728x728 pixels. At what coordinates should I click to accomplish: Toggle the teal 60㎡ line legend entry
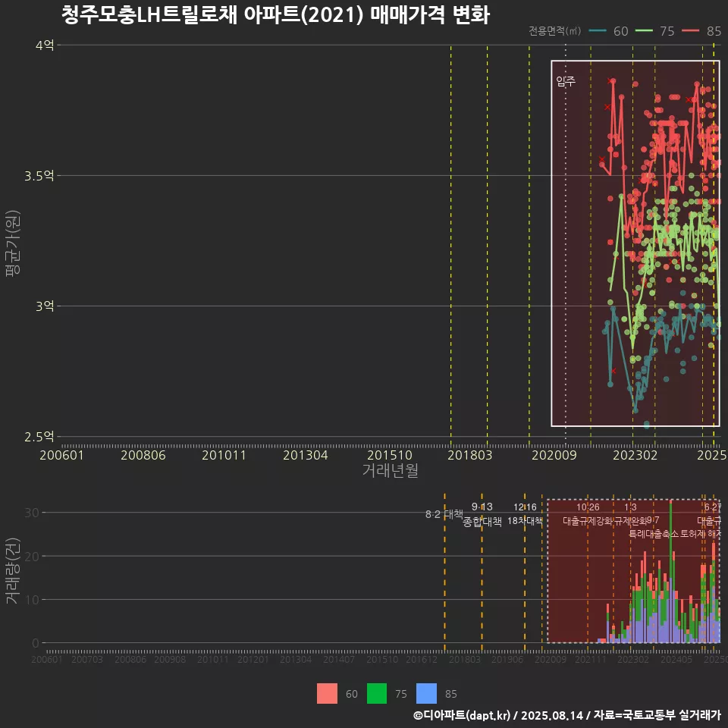click(608, 31)
